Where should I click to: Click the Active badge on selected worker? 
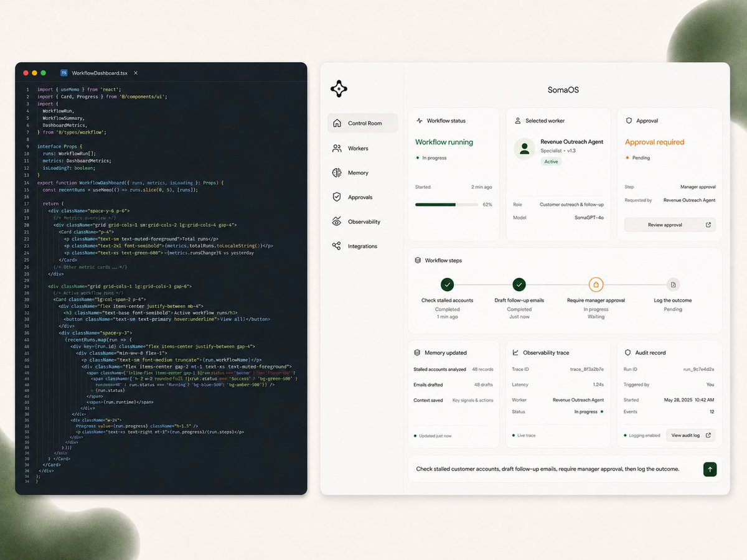click(x=551, y=162)
